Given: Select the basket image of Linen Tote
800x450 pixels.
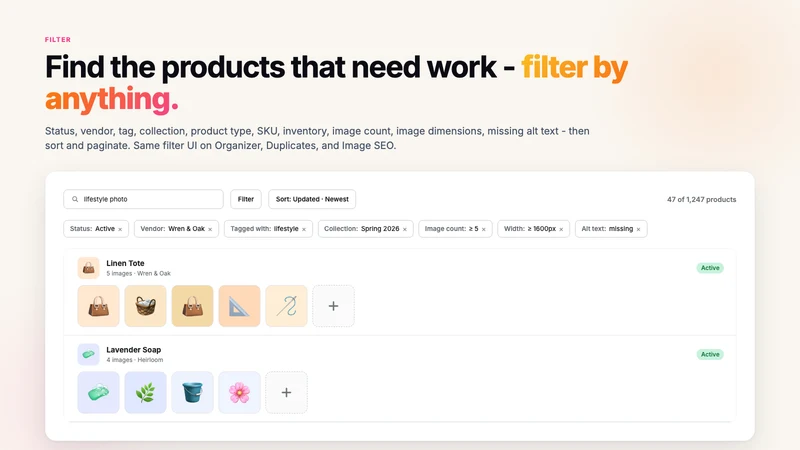Looking at the screenshot, I should pos(145,306).
